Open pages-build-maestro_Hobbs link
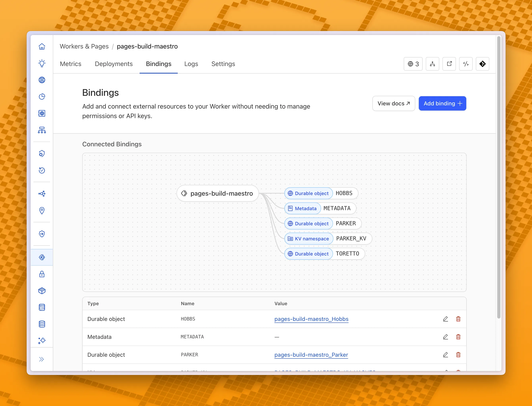This screenshot has height=406, width=532. 311,319
